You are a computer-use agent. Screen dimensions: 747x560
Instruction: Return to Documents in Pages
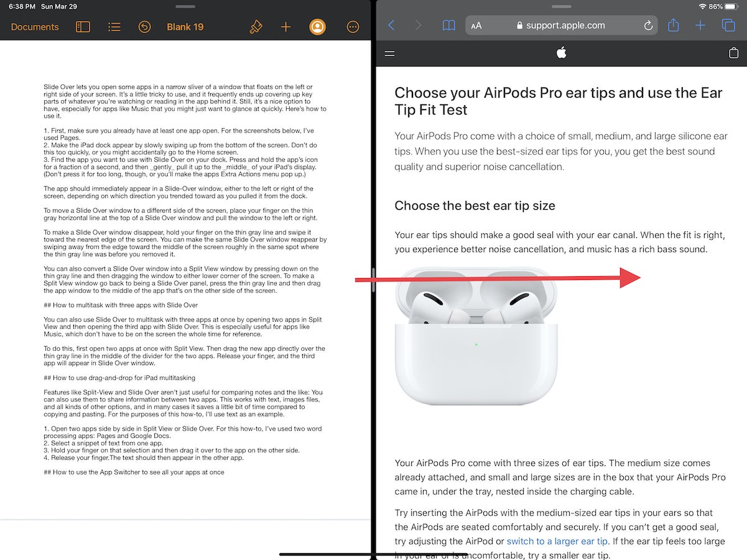point(35,27)
